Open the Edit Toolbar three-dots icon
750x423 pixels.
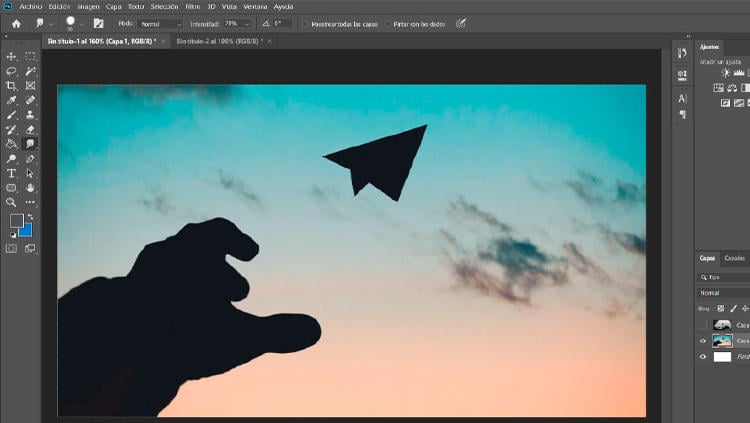click(x=30, y=202)
